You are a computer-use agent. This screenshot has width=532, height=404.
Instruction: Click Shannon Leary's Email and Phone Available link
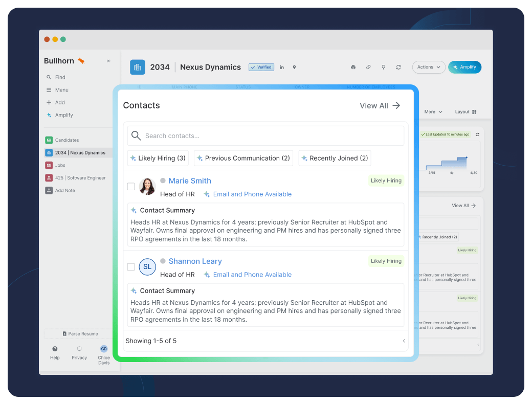coord(252,275)
